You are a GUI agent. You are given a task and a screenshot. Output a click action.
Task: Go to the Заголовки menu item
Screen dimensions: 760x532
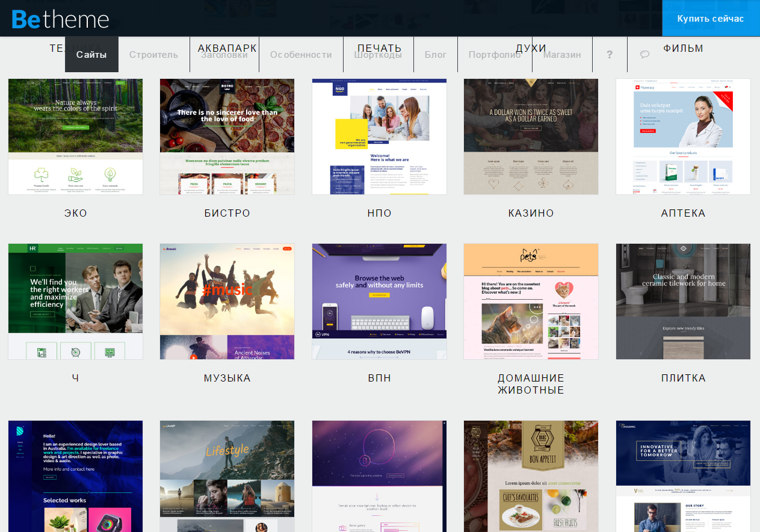tap(224, 55)
